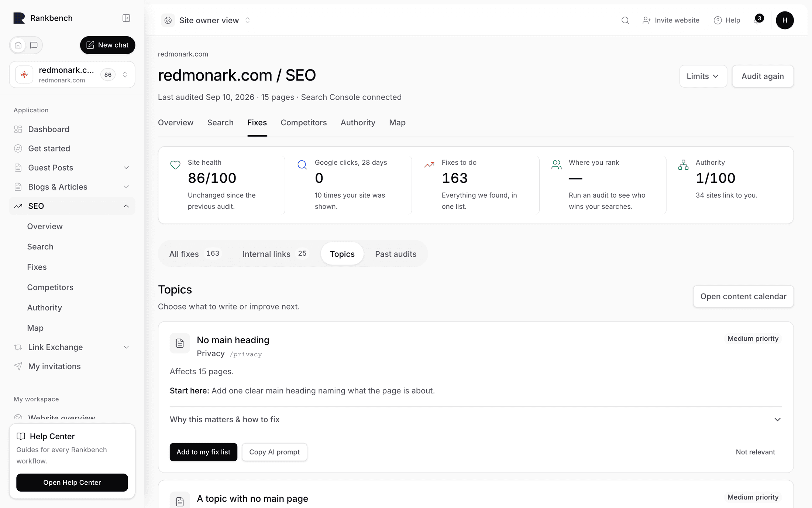Image resolution: width=812 pixels, height=508 pixels.
Task: Click the search magnifier icon in header
Action: point(625,20)
